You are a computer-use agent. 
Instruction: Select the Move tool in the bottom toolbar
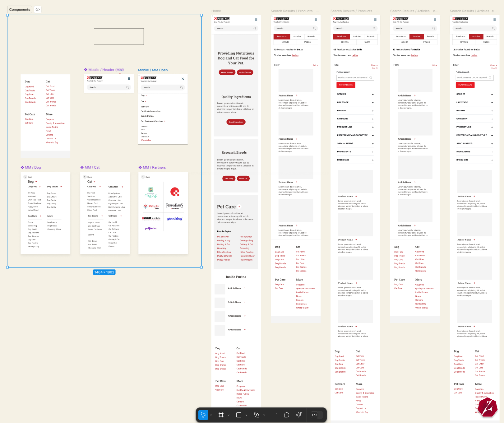click(203, 415)
